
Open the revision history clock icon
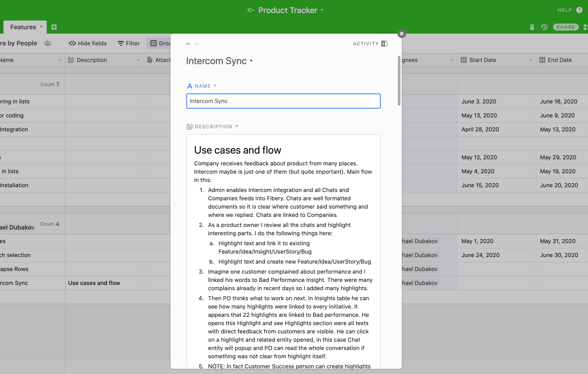544,27
